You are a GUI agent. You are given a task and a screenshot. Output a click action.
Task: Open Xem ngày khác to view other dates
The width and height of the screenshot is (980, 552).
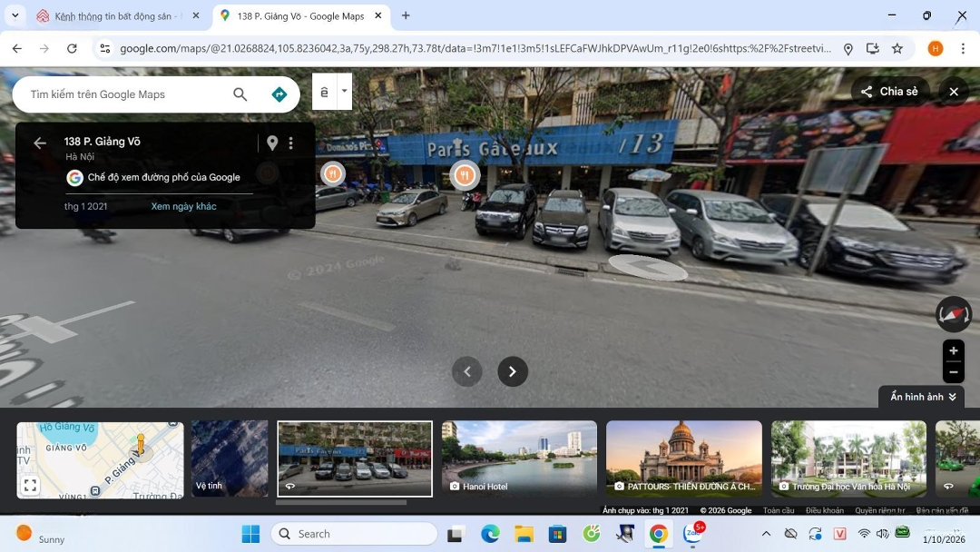183,206
